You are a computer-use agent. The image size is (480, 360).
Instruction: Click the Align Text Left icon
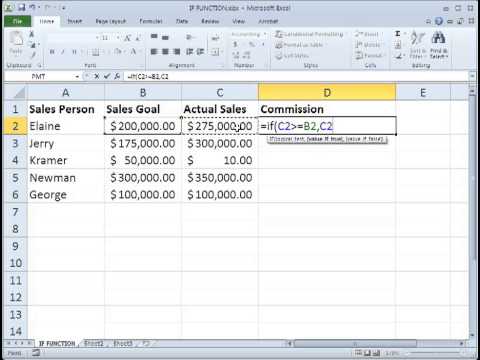coord(154,52)
